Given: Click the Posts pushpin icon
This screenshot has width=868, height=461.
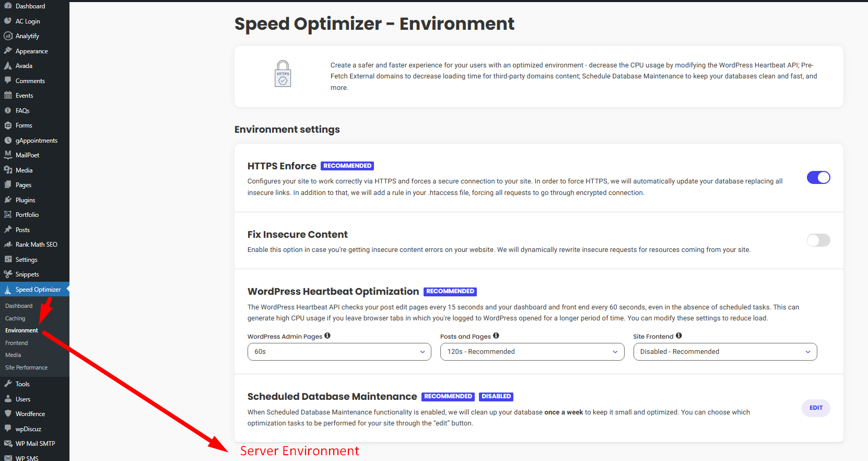Looking at the screenshot, I should pyautogui.click(x=8, y=229).
